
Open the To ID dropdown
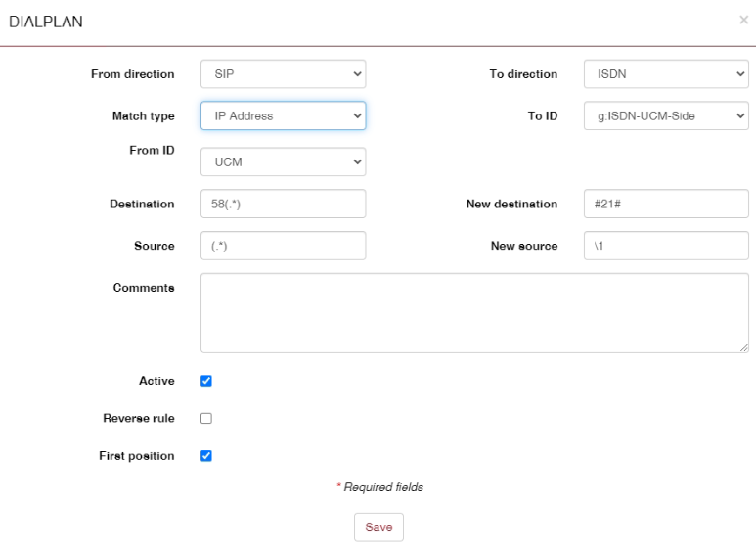click(x=666, y=116)
